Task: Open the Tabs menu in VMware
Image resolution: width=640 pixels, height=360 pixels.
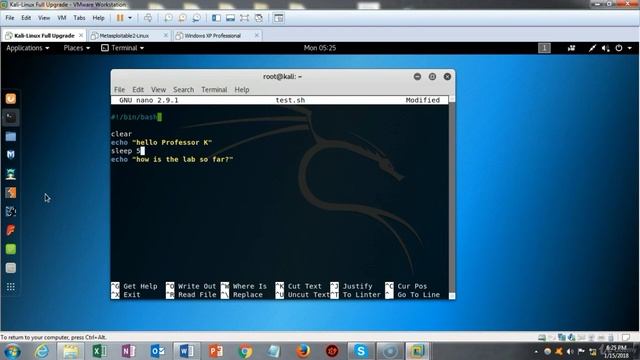Action: pyautogui.click(x=79, y=18)
